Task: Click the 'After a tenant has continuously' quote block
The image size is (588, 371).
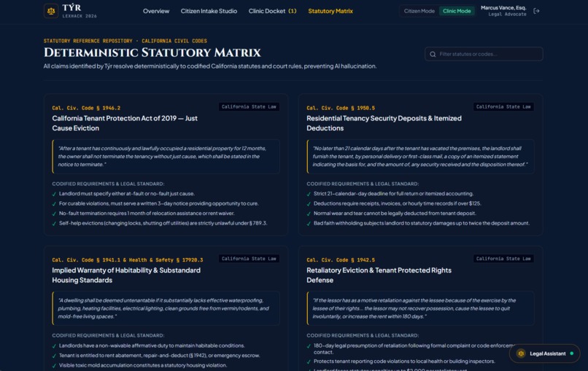Action: tap(166, 156)
